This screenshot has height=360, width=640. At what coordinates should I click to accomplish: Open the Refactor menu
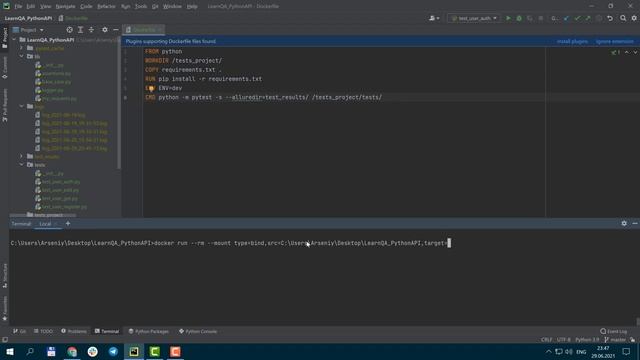106,7
